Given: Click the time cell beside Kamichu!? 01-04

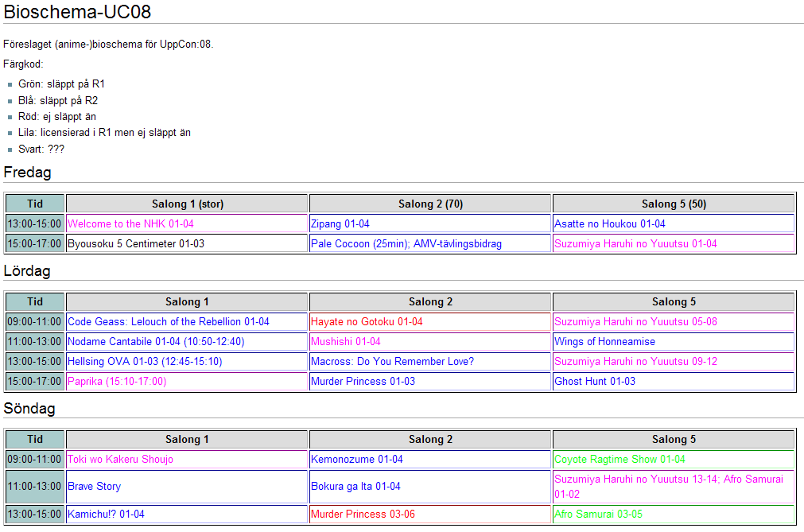Looking at the screenshot, I should click(35, 514).
